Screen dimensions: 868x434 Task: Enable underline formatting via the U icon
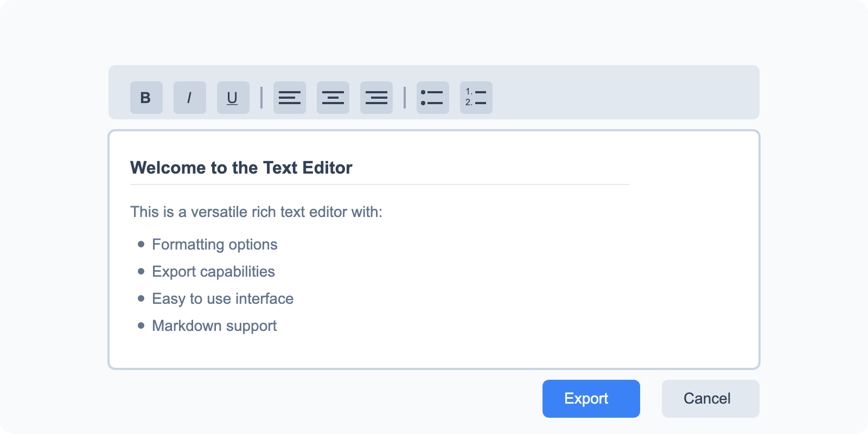tap(233, 98)
